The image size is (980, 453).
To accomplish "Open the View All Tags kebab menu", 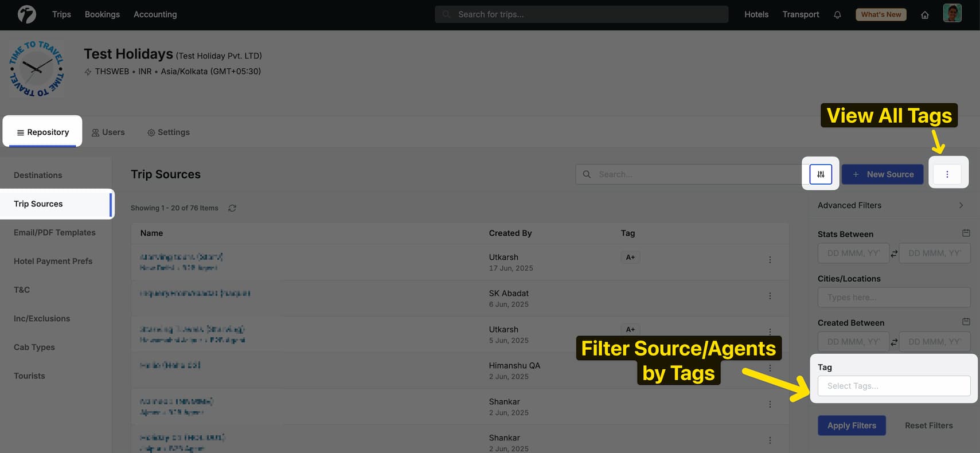I will coord(947,174).
